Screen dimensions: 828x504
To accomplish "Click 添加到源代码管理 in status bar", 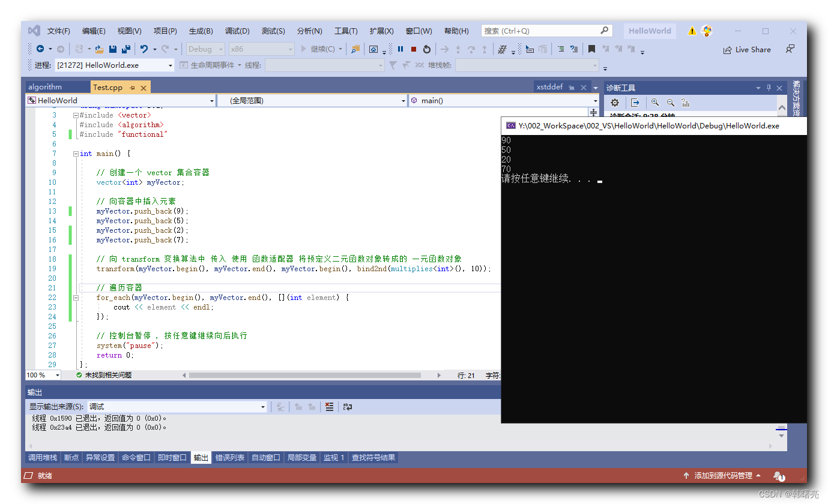I will [722, 476].
